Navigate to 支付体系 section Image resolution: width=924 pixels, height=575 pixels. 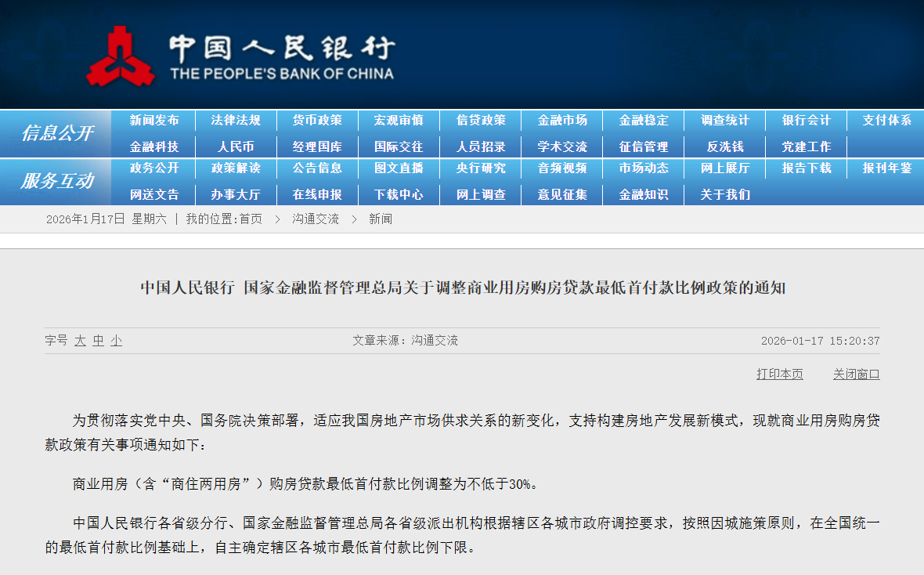887,121
